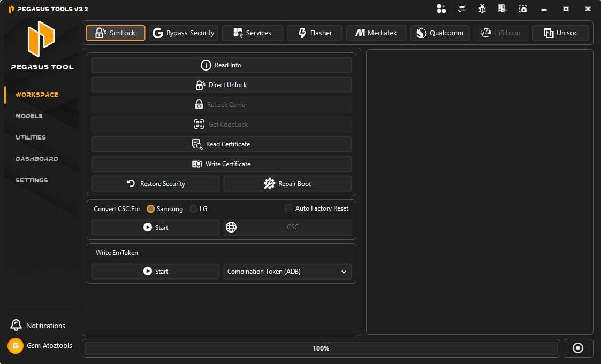601x364 pixels.
Task: Enable Auto Factory Reset
Action: click(x=289, y=208)
